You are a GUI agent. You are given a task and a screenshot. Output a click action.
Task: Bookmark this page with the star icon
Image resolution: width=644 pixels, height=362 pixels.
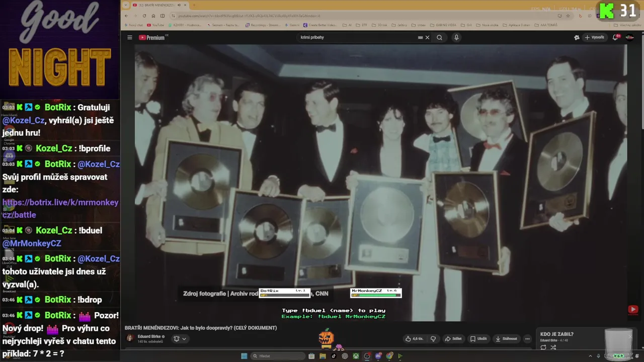(568, 16)
